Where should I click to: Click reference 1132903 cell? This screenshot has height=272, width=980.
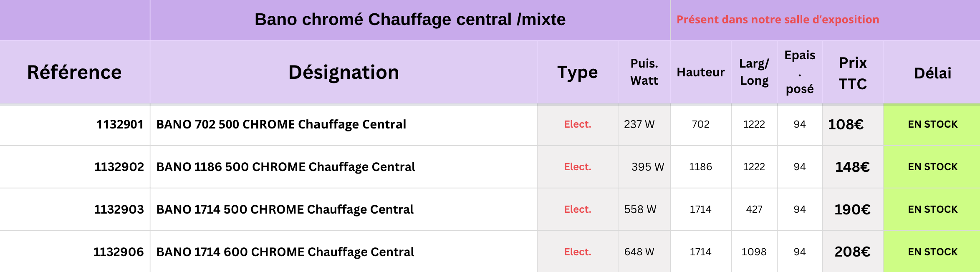pyautogui.click(x=119, y=209)
